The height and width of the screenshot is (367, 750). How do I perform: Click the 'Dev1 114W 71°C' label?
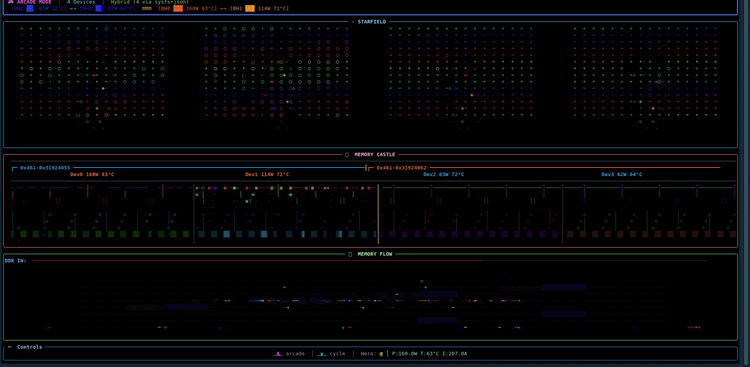[267, 175]
